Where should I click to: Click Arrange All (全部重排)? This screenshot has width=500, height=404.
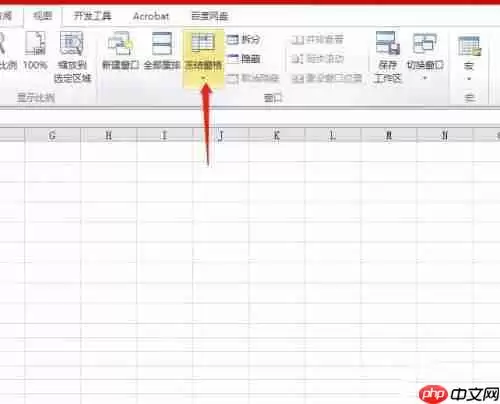tap(162, 51)
